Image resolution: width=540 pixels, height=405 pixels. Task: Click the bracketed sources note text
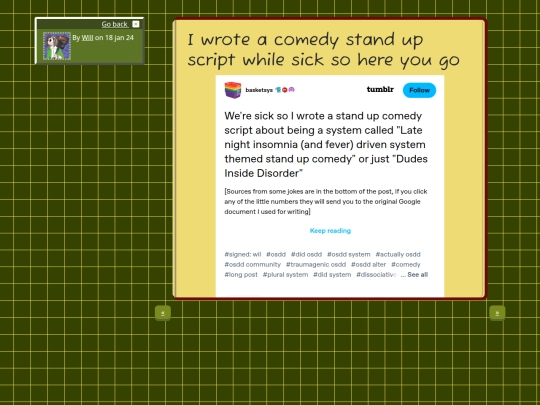click(326, 201)
